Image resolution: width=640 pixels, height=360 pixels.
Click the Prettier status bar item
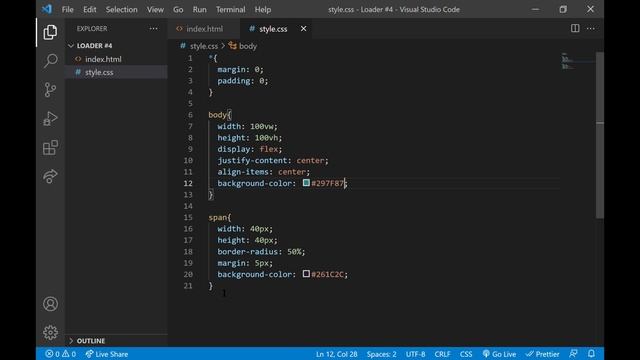pos(542,354)
